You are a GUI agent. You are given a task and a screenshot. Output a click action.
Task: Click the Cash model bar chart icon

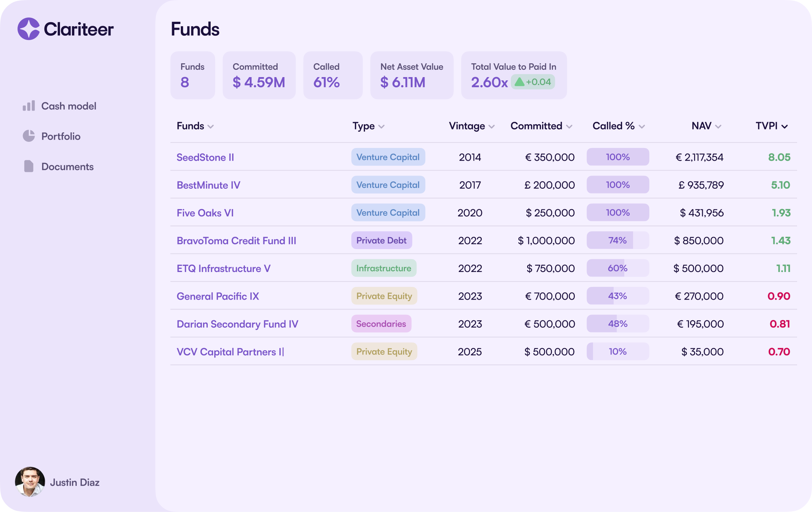point(29,106)
